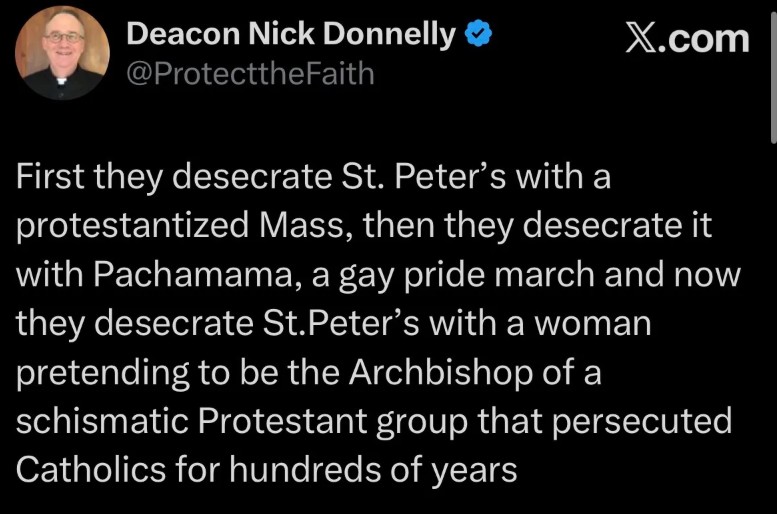Open the @ProtecttheFaith handle link
Screen dimensions: 777x514
[x=250, y=74]
